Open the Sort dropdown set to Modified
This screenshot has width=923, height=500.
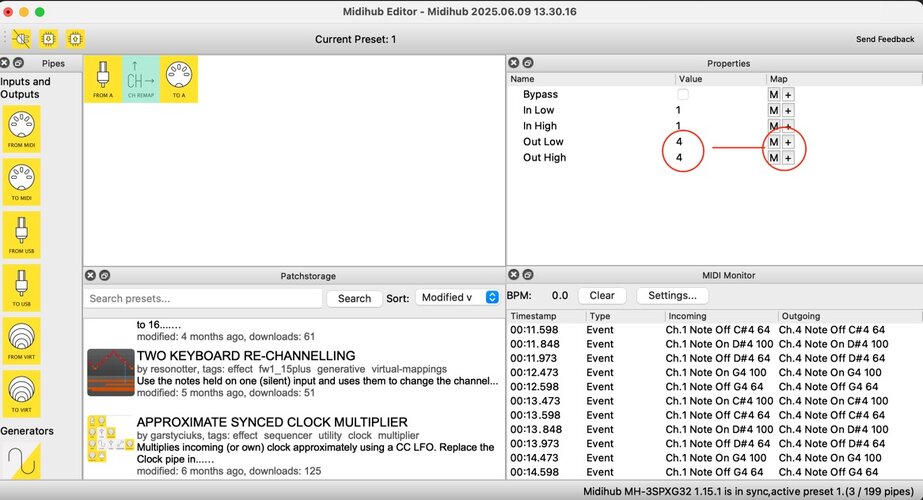(457, 297)
